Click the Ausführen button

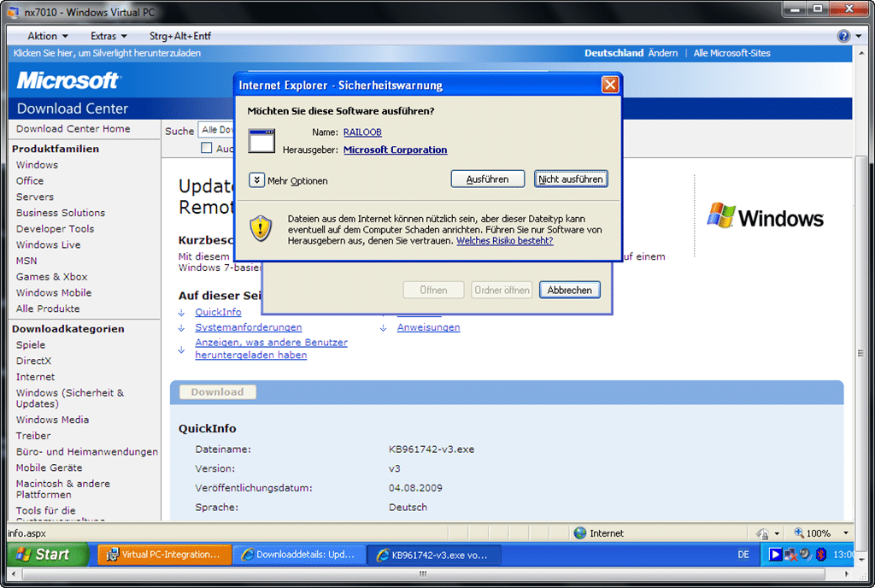487,179
